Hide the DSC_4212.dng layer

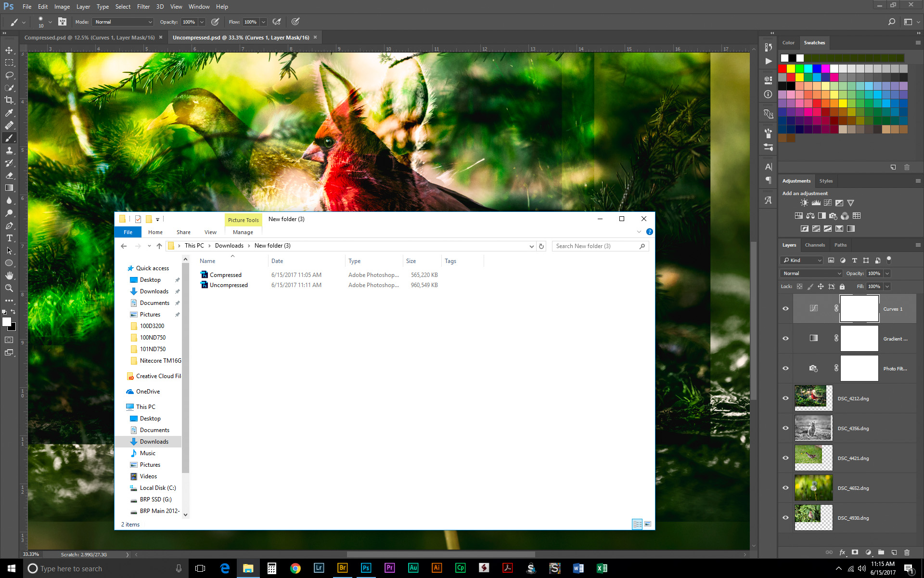(786, 398)
